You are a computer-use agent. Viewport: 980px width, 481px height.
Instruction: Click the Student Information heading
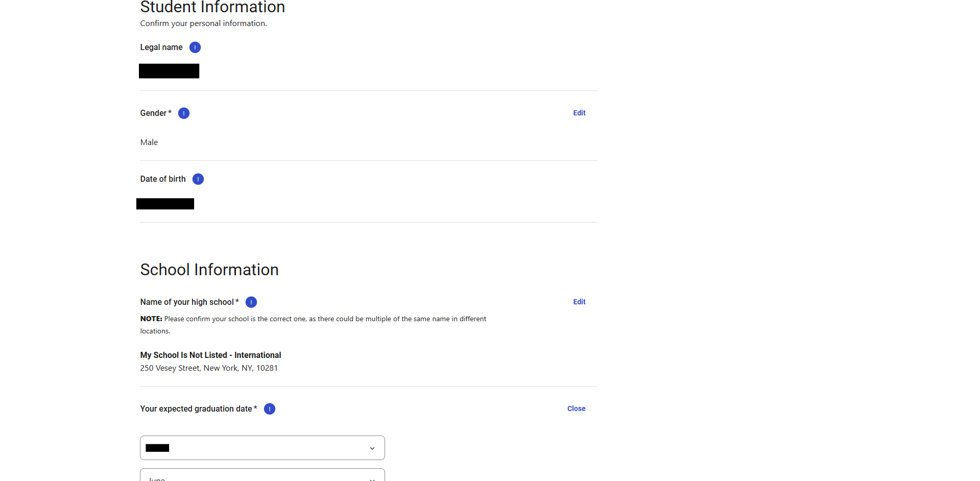click(212, 8)
